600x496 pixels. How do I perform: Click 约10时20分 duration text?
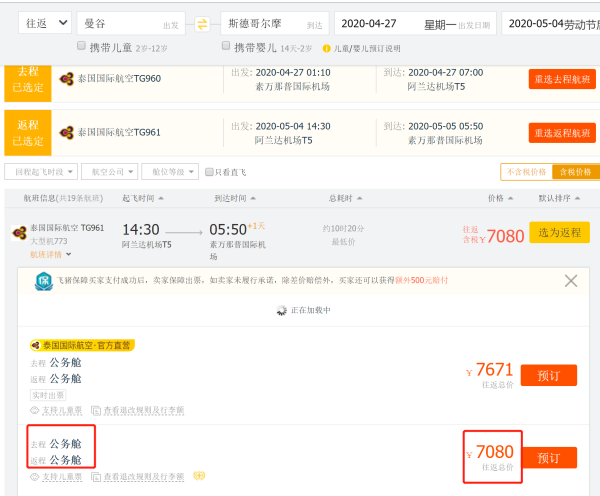[343, 228]
